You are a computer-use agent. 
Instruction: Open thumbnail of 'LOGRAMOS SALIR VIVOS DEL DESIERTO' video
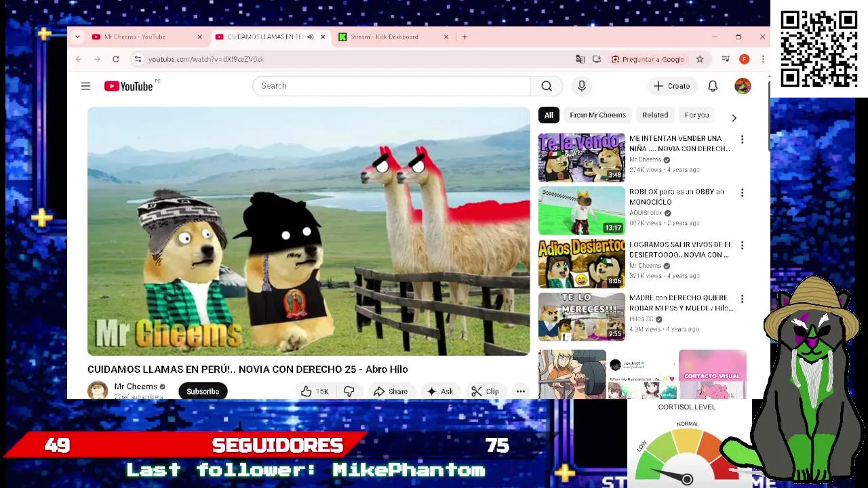(582, 264)
